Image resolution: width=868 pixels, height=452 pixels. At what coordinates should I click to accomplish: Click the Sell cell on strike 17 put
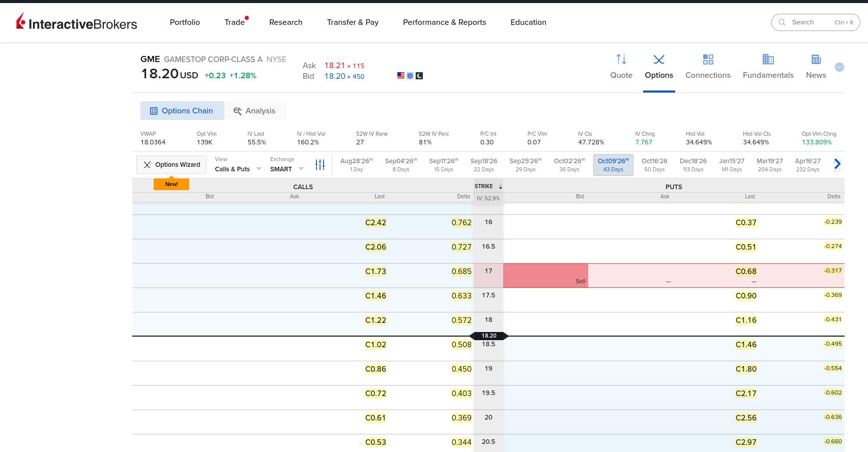click(x=545, y=276)
